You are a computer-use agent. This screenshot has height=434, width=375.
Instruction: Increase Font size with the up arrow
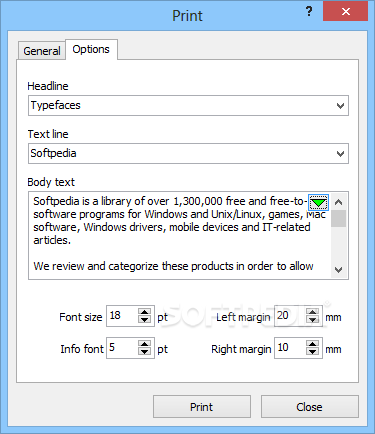tap(145, 312)
